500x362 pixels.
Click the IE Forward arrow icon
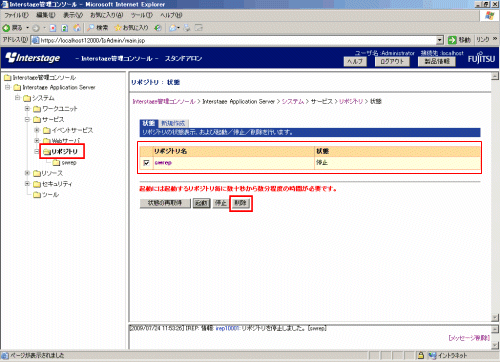click(36, 28)
